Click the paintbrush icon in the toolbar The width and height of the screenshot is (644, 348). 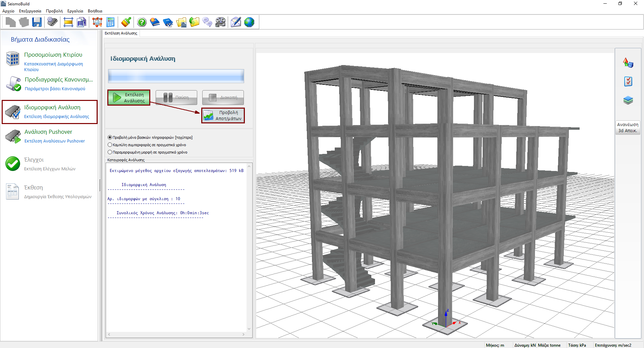click(126, 22)
